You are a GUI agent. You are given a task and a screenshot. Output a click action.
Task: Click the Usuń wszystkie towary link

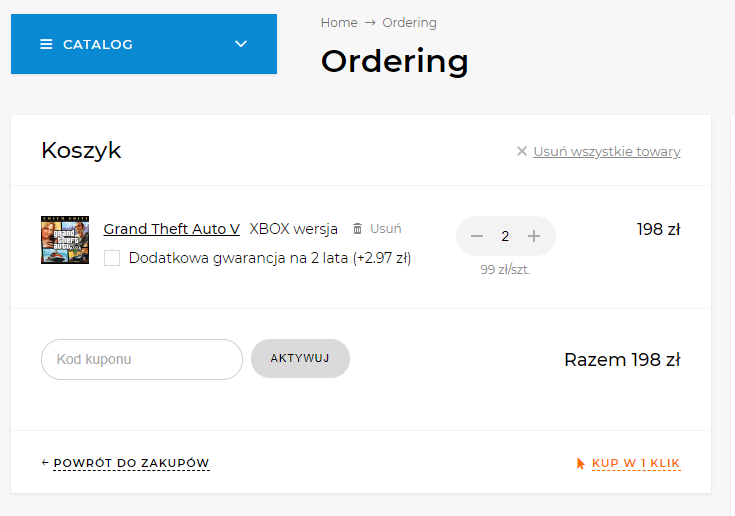[606, 152]
